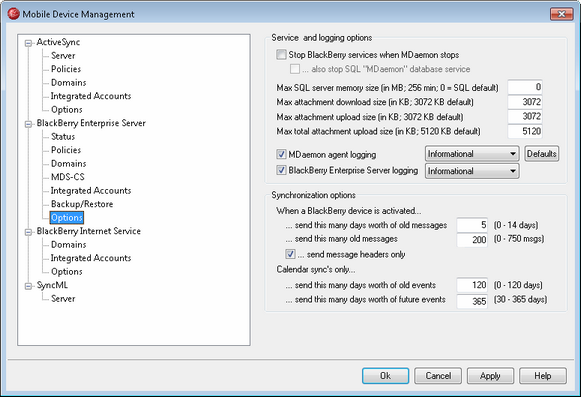Click the MDaemon app icon in title bar

pyautogui.click(x=13, y=14)
